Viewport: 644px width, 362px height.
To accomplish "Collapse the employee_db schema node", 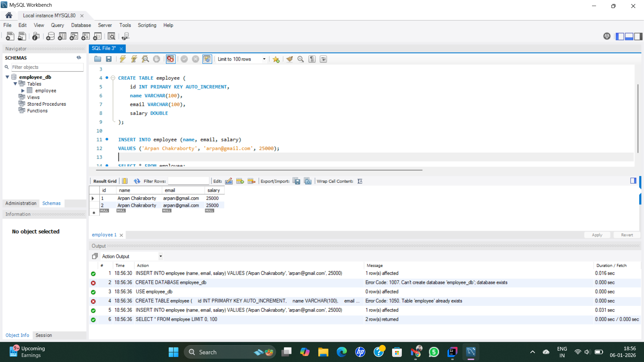I will (7, 77).
